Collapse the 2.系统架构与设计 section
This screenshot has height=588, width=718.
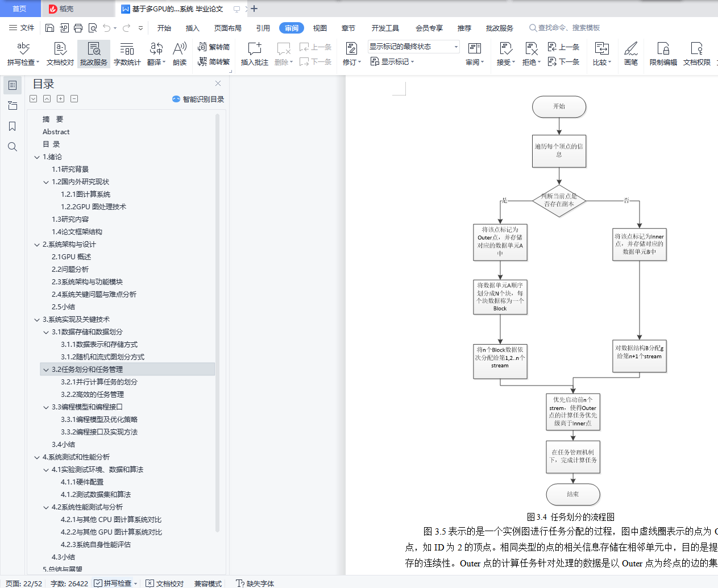pos(37,245)
